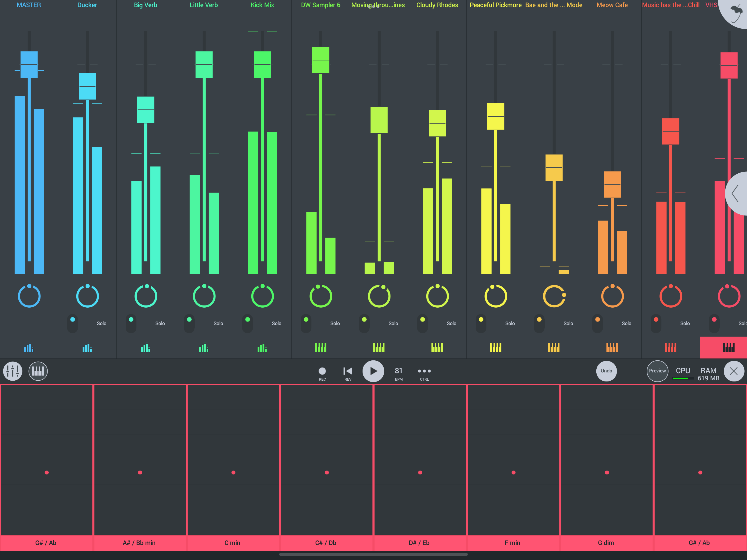The width and height of the screenshot is (747, 560).
Task: Toggle mute on the Ducker channel
Action: click(73, 323)
